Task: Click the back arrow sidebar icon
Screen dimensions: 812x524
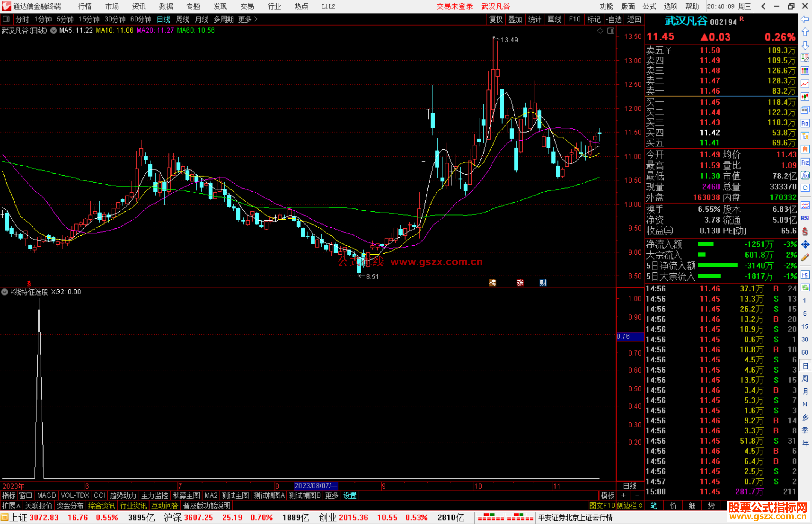Action: click(805, 19)
